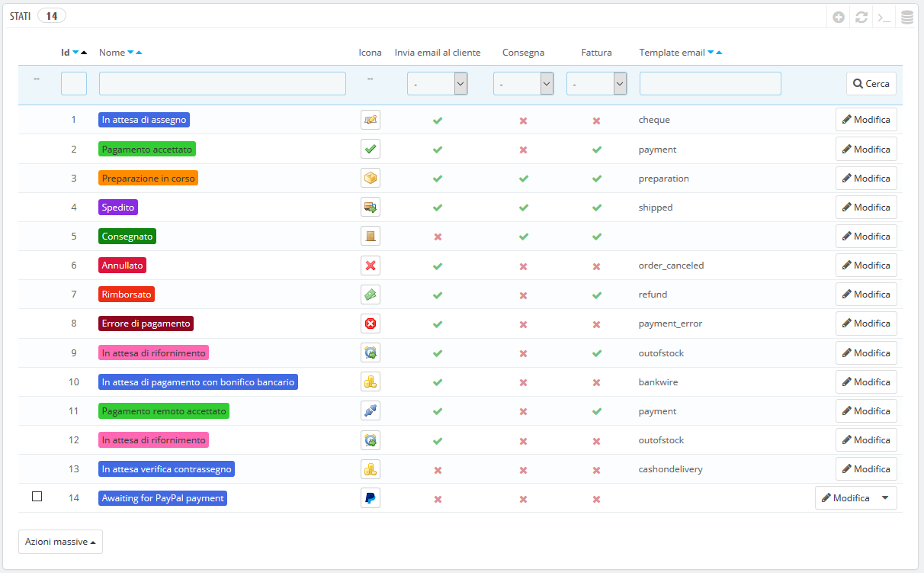The image size is (924, 573).
Task: Click Modifica for Errore di pagamento row
Action: click(866, 324)
